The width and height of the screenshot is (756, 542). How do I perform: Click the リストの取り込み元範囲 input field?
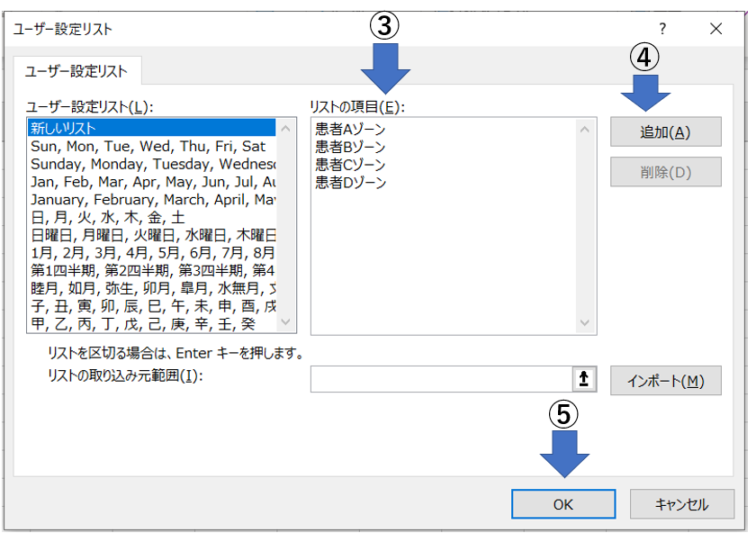click(x=441, y=379)
